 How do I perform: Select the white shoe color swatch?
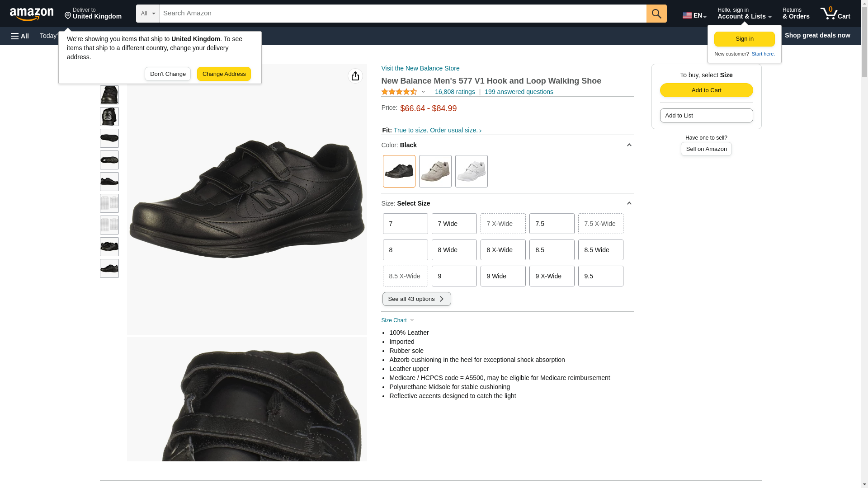tap(471, 171)
